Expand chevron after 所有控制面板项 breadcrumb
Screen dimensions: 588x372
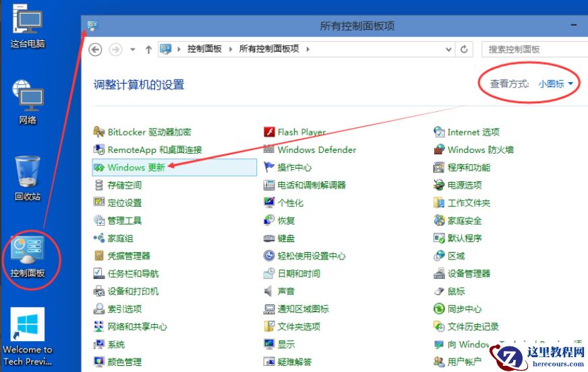coord(308,49)
